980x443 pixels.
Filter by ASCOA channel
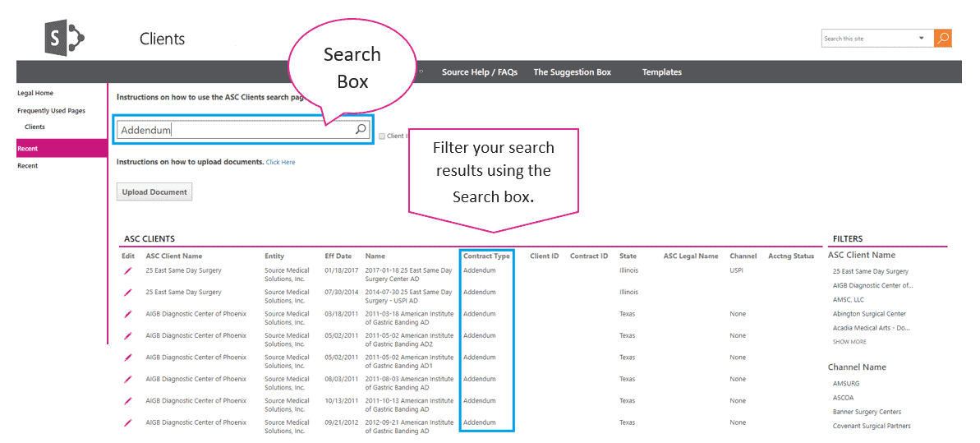[x=843, y=397]
